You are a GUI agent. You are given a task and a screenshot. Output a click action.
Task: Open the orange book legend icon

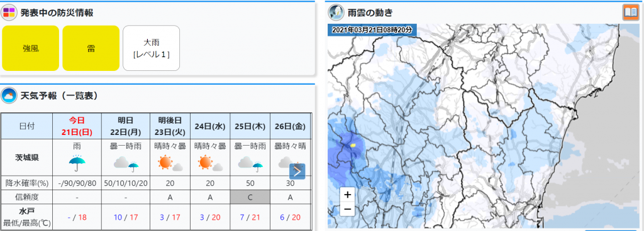(x=630, y=13)
